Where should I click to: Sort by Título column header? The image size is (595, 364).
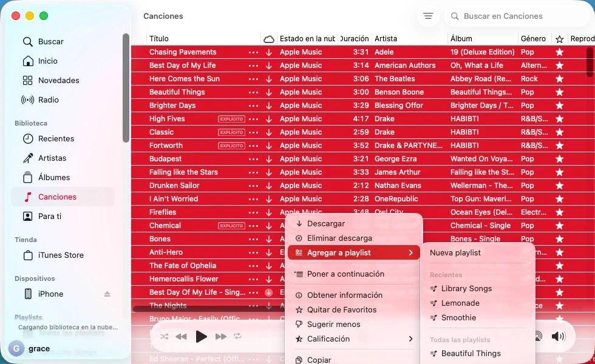click(x=203, y=39)
